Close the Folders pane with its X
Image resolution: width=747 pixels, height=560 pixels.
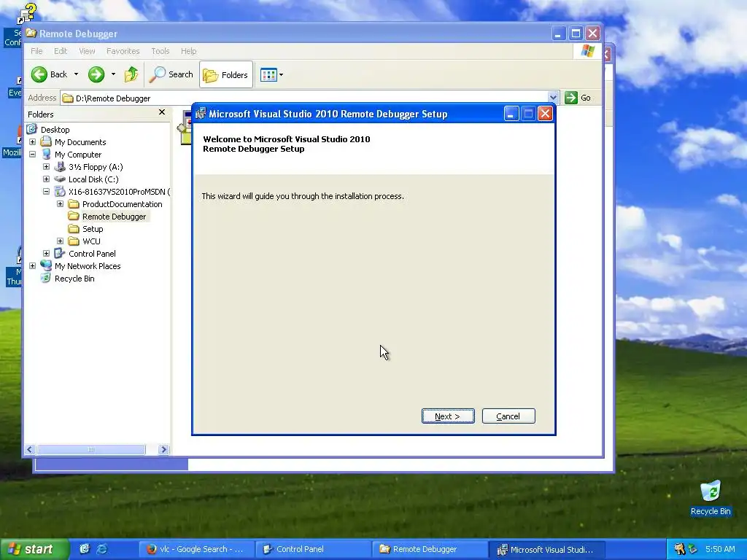click(162, 112)
